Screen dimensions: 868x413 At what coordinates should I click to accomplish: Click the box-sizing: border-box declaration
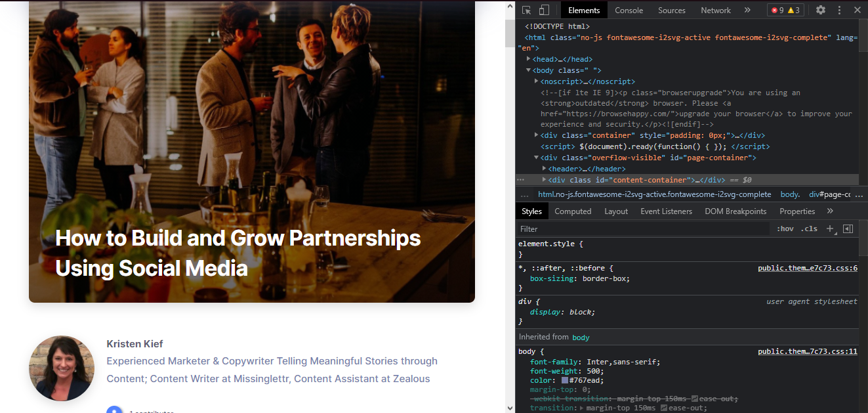coord(580,278)
